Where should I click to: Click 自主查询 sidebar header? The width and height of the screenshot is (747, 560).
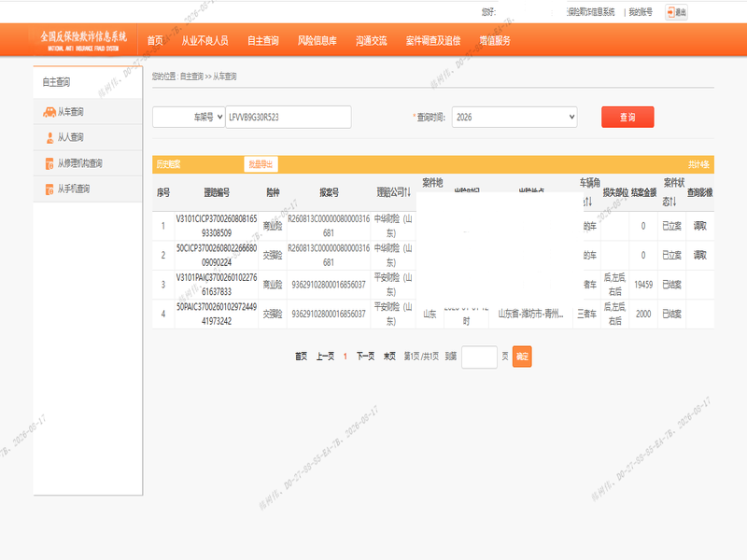(x=56, y=82)
